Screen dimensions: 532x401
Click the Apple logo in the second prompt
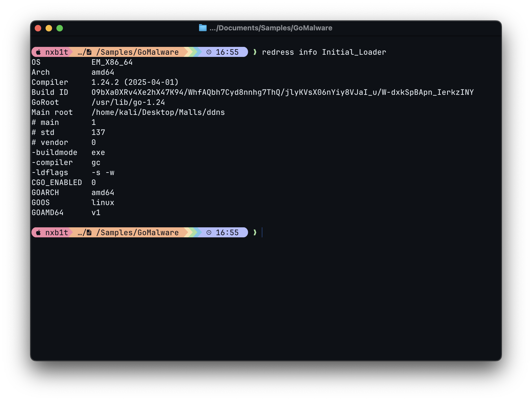click(38, 232)
